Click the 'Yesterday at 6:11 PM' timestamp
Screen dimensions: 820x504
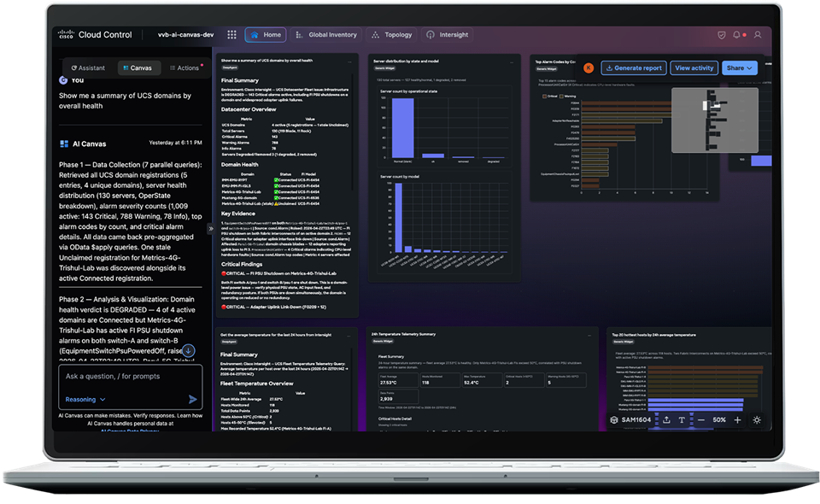tap(175, 143)
